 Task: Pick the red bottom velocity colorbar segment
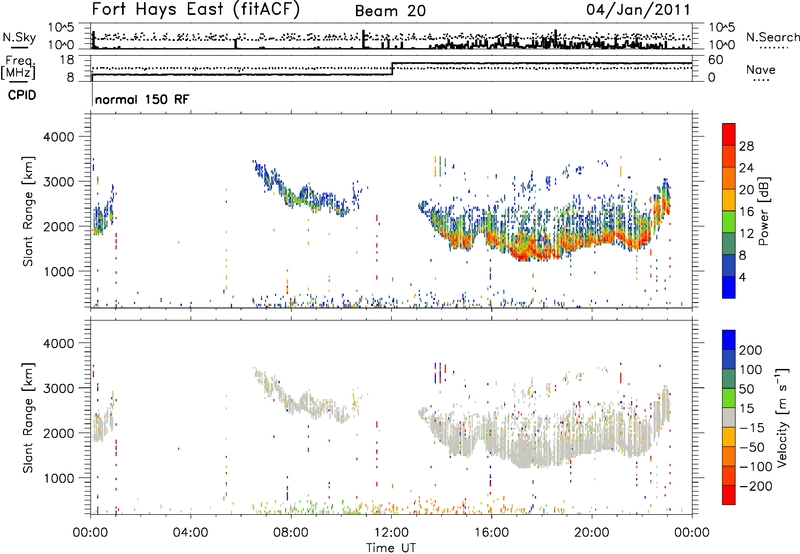pos(729,495)
